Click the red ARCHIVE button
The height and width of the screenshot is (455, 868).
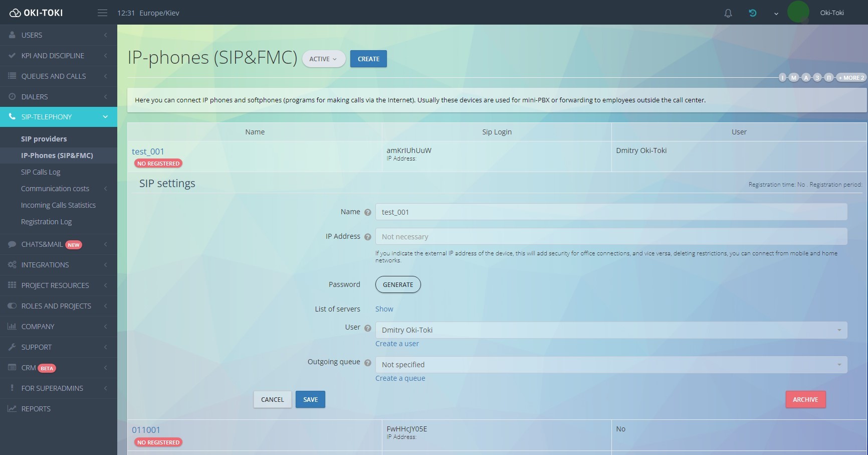coord(805,399)
